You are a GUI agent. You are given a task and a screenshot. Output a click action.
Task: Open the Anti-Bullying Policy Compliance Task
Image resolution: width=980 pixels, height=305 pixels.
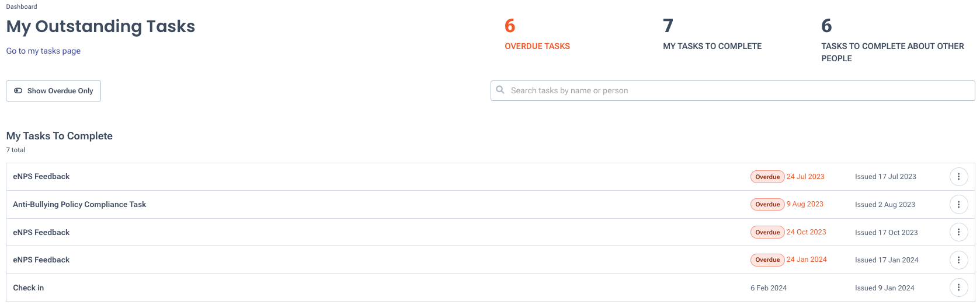click(x=490, y=205)
